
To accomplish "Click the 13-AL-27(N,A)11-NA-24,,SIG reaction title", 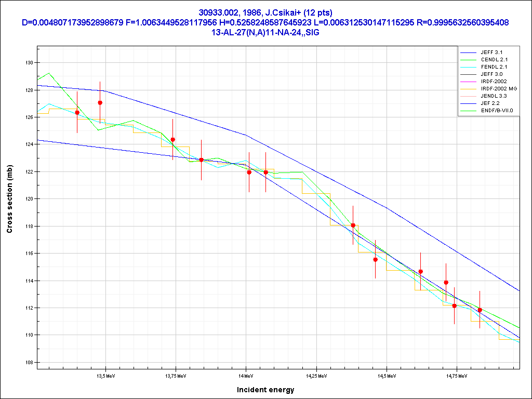I will (265, 32).
